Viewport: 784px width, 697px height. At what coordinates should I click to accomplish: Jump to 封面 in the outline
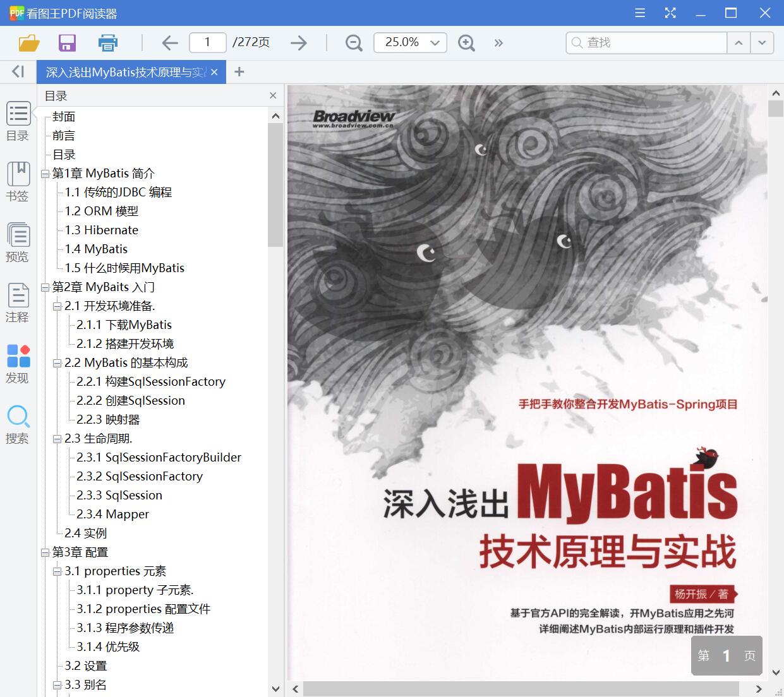(x=64, y=117)
